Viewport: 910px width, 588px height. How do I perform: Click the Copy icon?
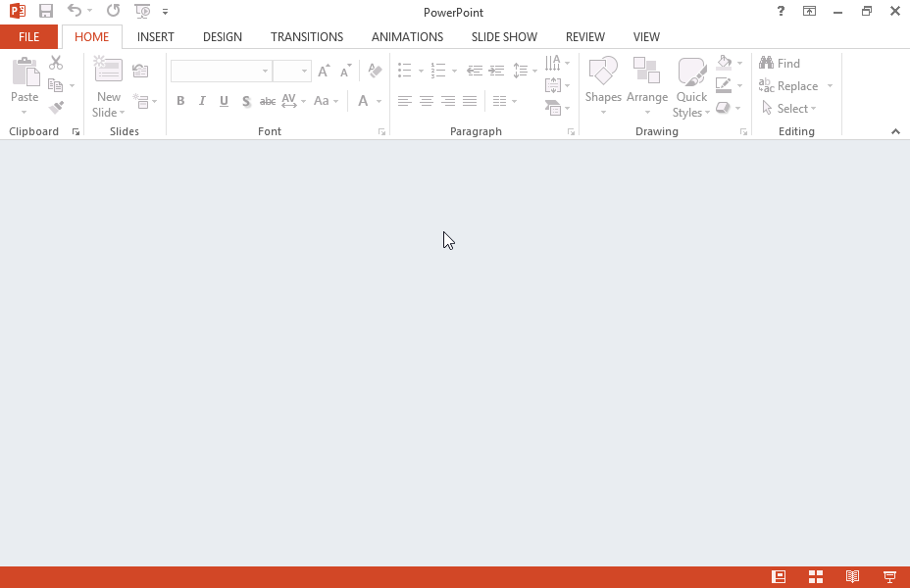point(56,85)
